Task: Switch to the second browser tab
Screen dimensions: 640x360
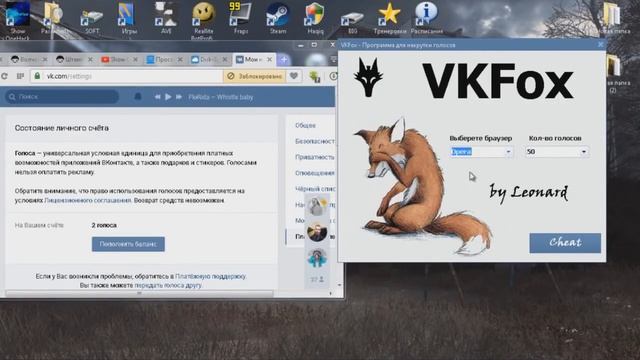Action: [x=73, y=60]
